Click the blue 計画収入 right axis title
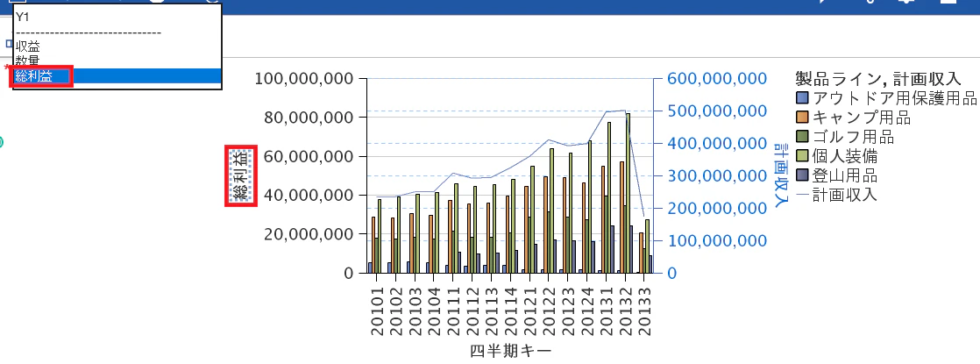 coord(781,175)
